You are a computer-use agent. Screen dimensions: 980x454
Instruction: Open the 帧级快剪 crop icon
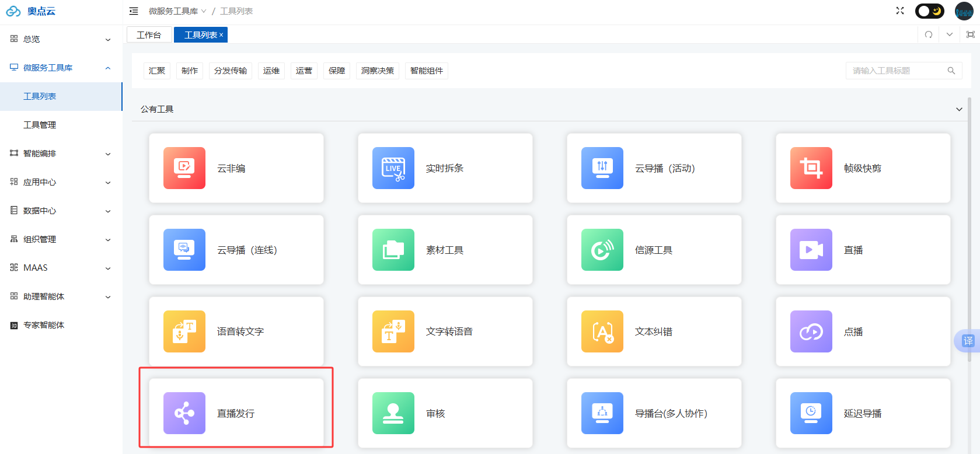[811, 168]
